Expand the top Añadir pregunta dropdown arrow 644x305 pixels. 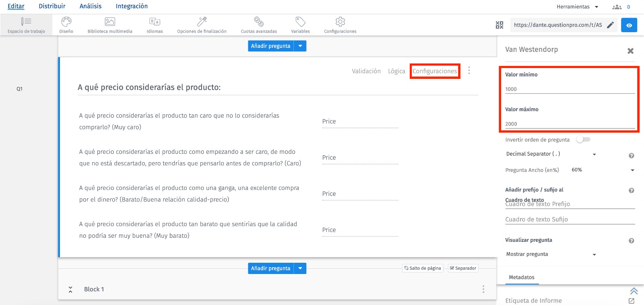click(300, 46)
